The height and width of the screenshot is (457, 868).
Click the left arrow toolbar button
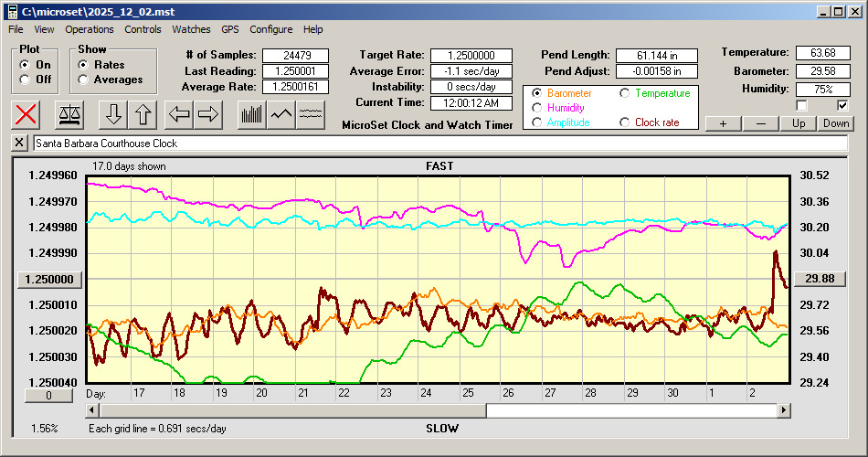[179, 114]
